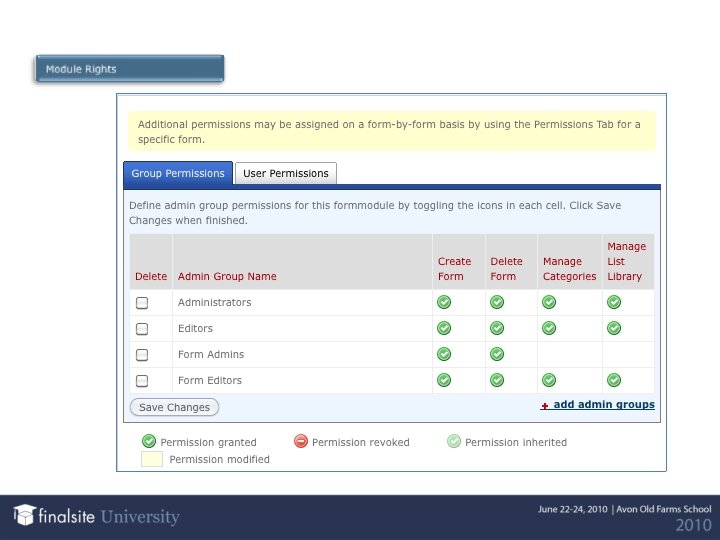The height and width of the screenshot is (540, 720).
Task: Toggle Administrators Manage List Library permission icon
Action: pos(614,302)
